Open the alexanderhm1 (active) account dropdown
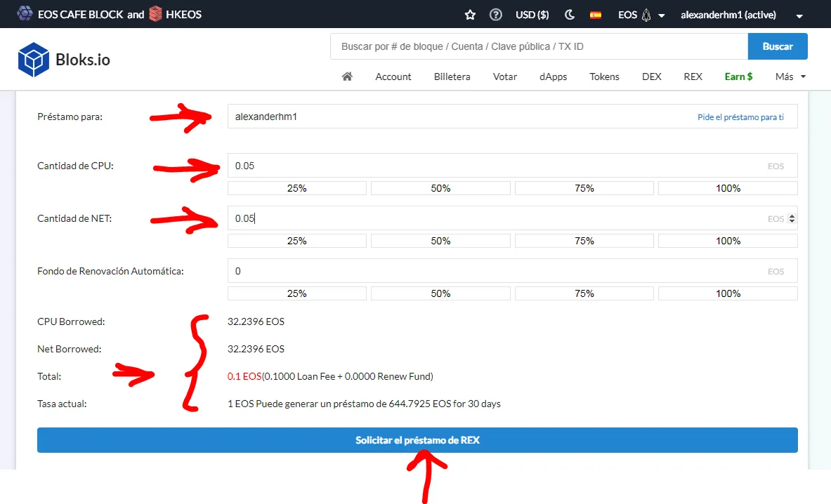Screen dimensions: 831x504 tap(741, 15)
